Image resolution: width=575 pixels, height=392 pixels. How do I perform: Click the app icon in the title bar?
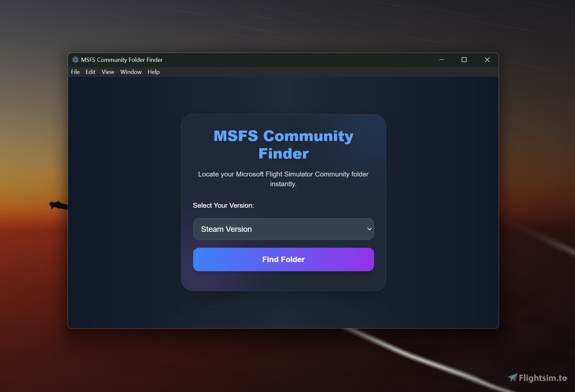76,60
